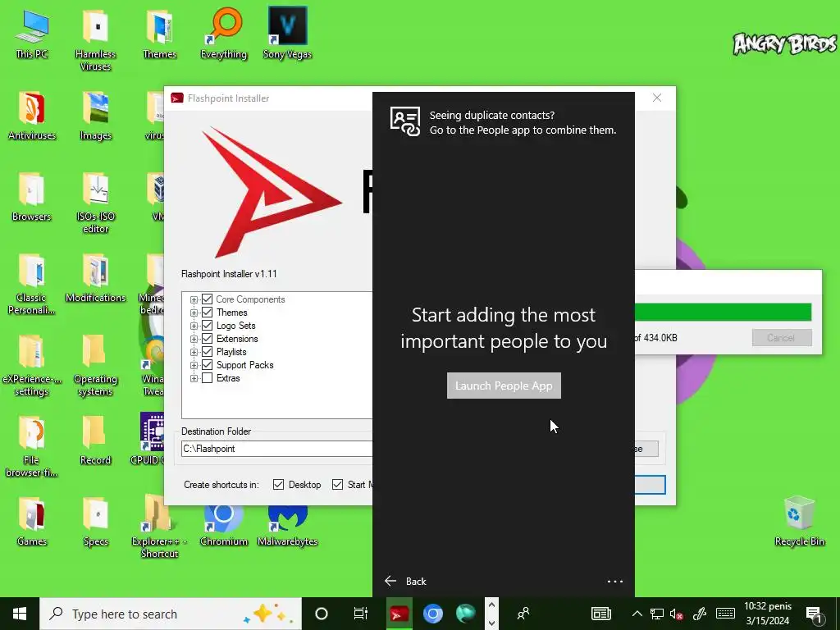Open the Classic Personalization folder
The image size is (840, 630).
click(32, 284)
